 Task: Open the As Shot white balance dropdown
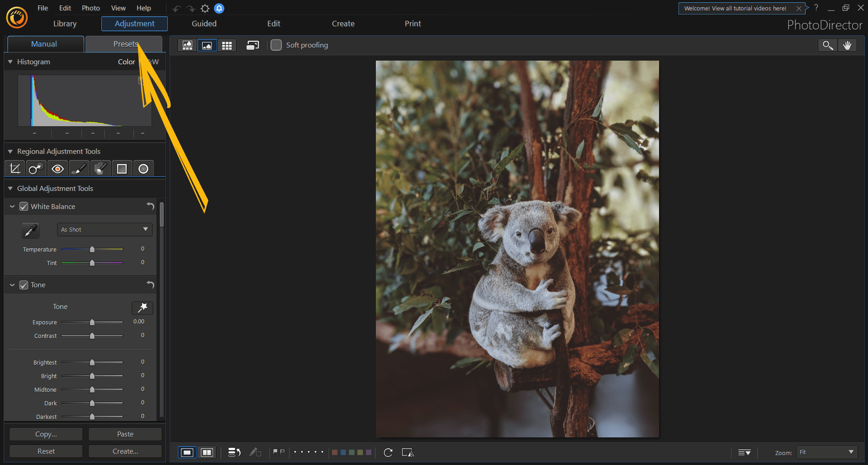(x=104, y=229)
